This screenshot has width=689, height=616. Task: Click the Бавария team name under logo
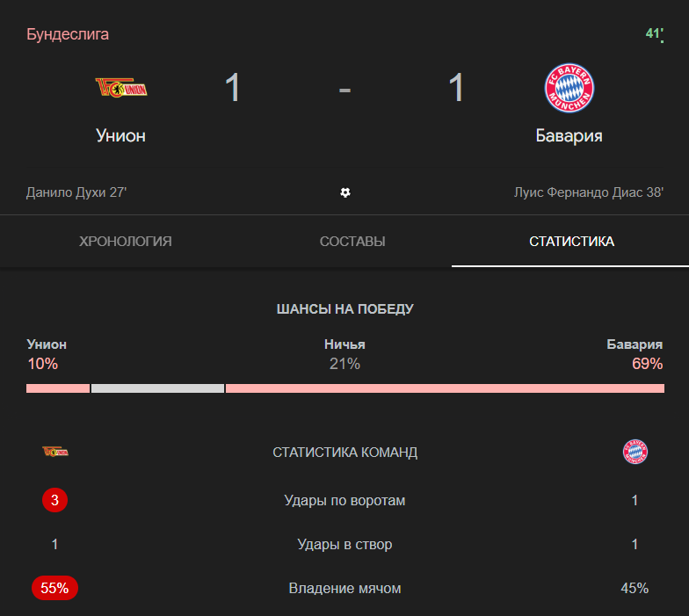[x=569, y=135]
